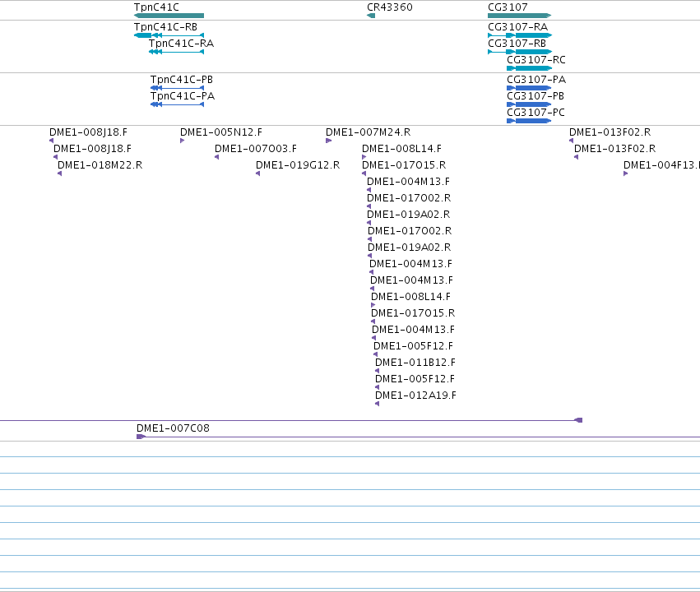The image size is (700, 592).
Task: Click BAC end DME1-012A19.F
Action: click(x=415, y=395)
